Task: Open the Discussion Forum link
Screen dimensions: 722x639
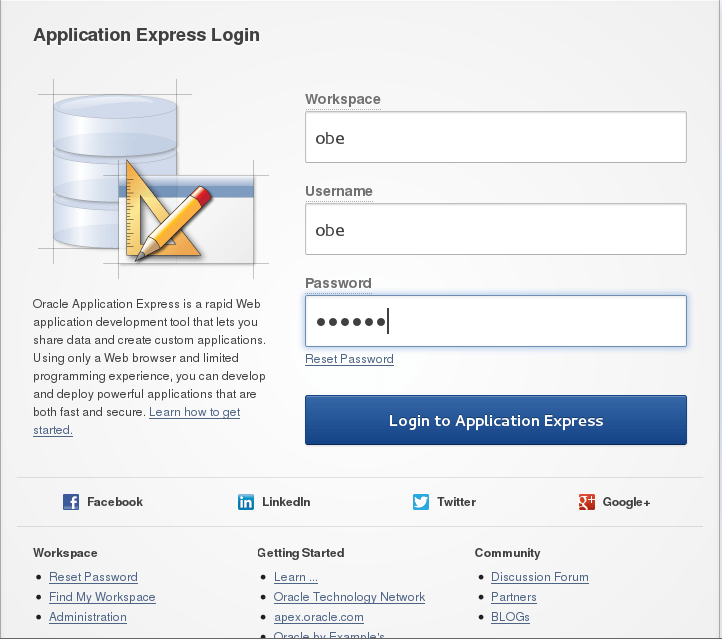Action: pyautogui.click(x=539, y=577)
